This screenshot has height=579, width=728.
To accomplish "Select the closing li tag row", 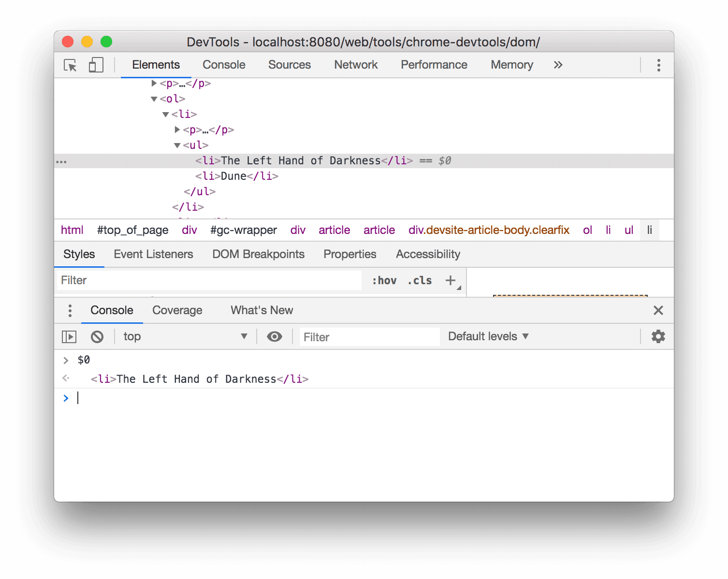I will point(188,207).
